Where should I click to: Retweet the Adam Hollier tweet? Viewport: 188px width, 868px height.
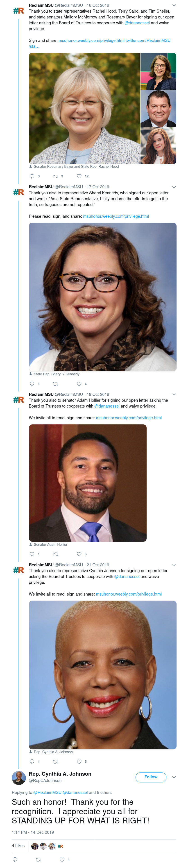(56, 554)
